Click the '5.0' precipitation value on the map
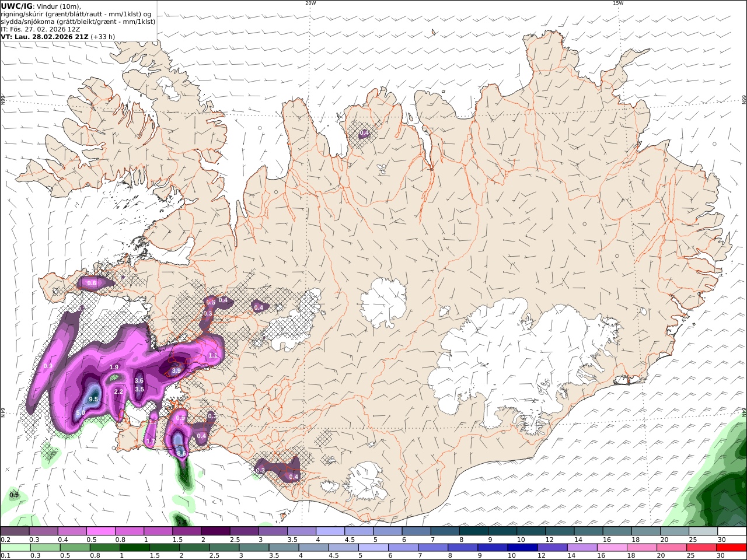 pyautogui.click(x=81, y=413)
